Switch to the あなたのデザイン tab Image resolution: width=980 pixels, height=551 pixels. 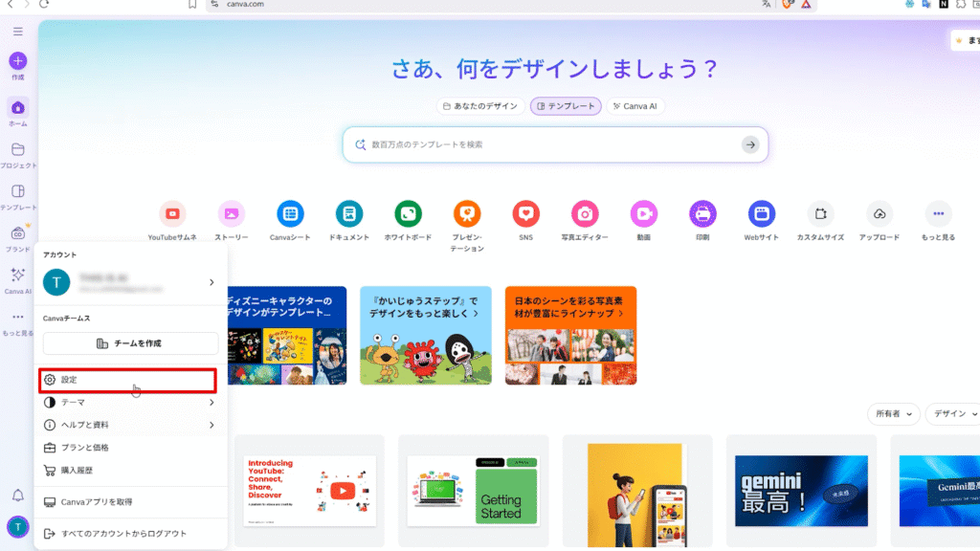pyautogui.click(x=479, y=106)
